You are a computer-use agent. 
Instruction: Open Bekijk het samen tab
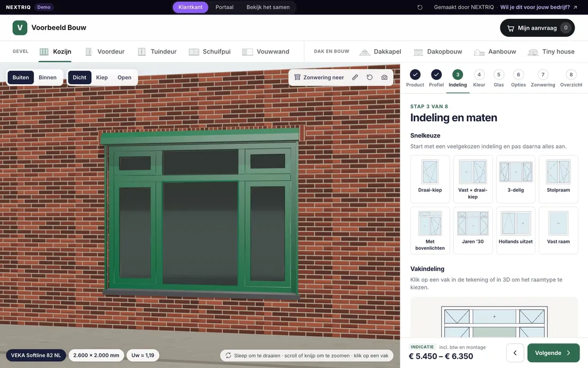coord(268,7)
